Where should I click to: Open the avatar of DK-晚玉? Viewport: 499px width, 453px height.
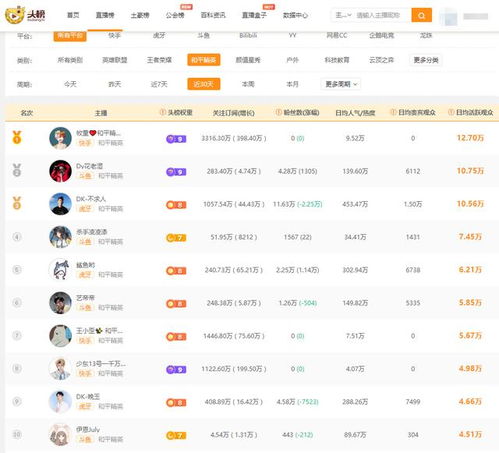[x=60, y=402]
